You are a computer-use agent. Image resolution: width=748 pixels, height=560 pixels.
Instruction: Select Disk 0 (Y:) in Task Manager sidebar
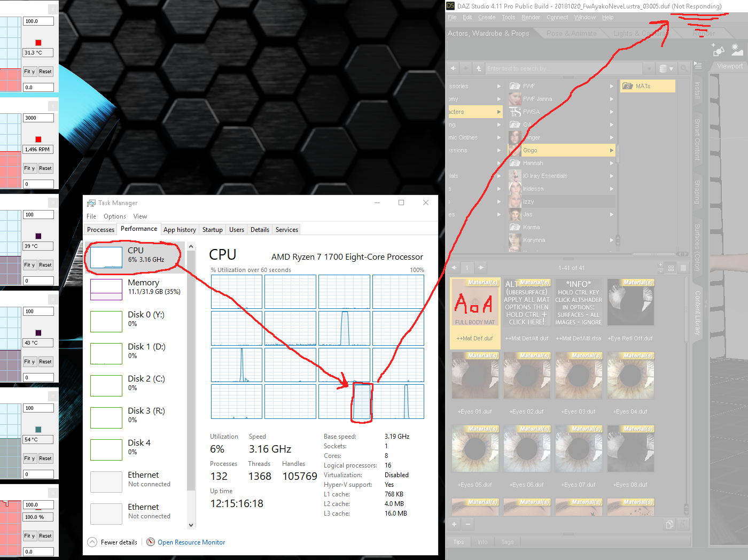pos(136,321)
